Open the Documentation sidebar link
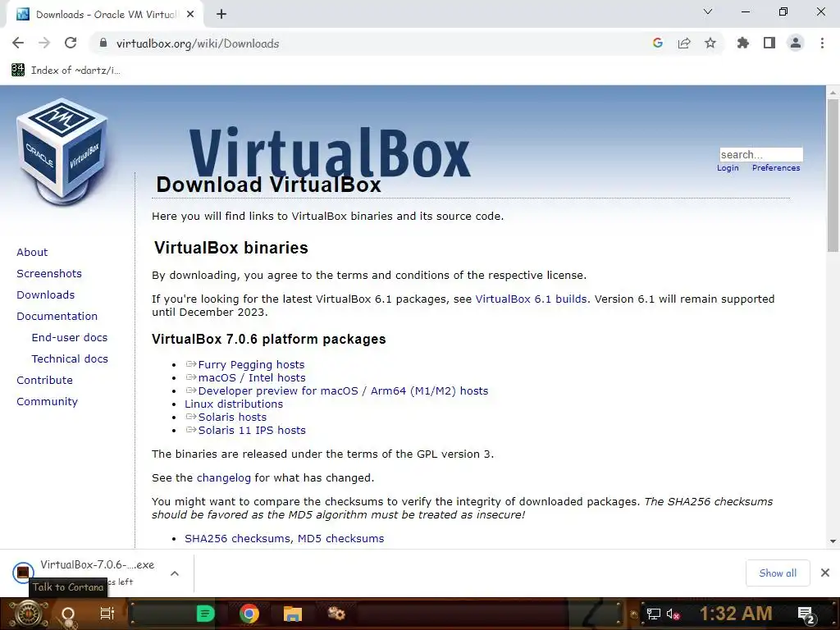Screen dimensions: 840x630 tap(57, 316)
